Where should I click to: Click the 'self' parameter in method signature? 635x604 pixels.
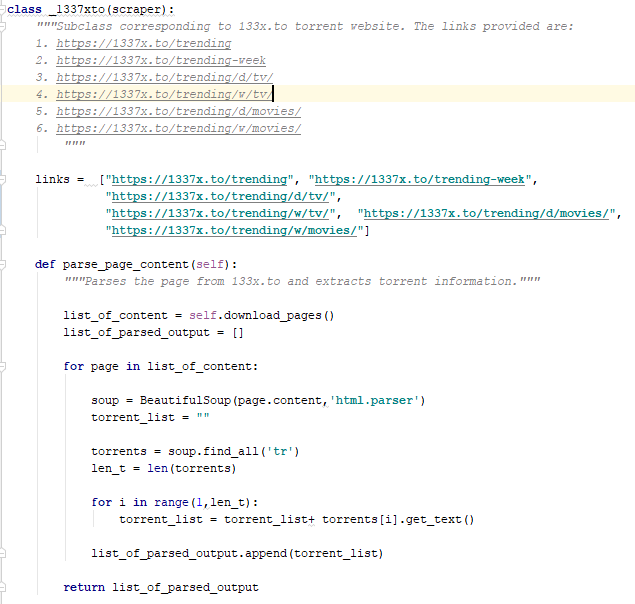tap(210, 265)
